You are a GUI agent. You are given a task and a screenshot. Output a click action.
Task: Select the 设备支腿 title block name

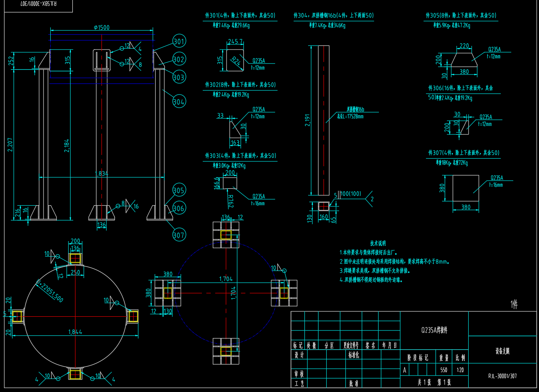(x=502, y=351)
